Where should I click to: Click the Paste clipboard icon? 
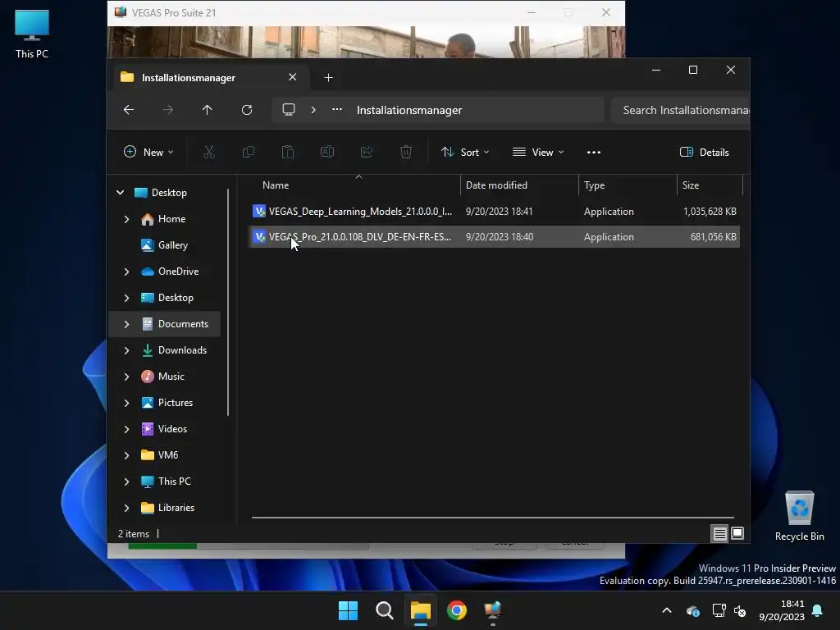pyautogui.click(x=288, y=152)
